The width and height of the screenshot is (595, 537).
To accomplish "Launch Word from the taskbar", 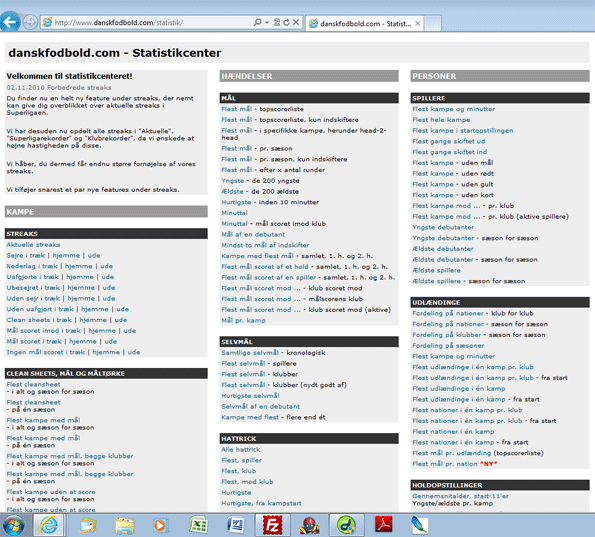I will pos(235,526).
